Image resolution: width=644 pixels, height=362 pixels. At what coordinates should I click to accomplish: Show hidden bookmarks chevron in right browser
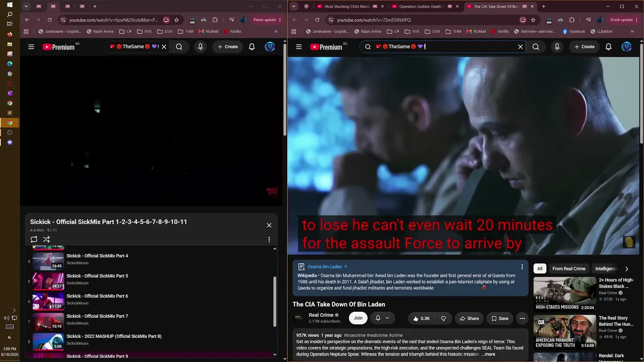pos(633,31)
